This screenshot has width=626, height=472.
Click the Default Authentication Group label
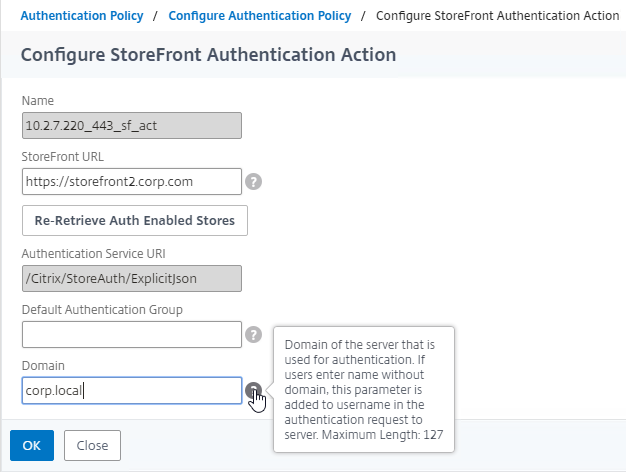[102, 310]
